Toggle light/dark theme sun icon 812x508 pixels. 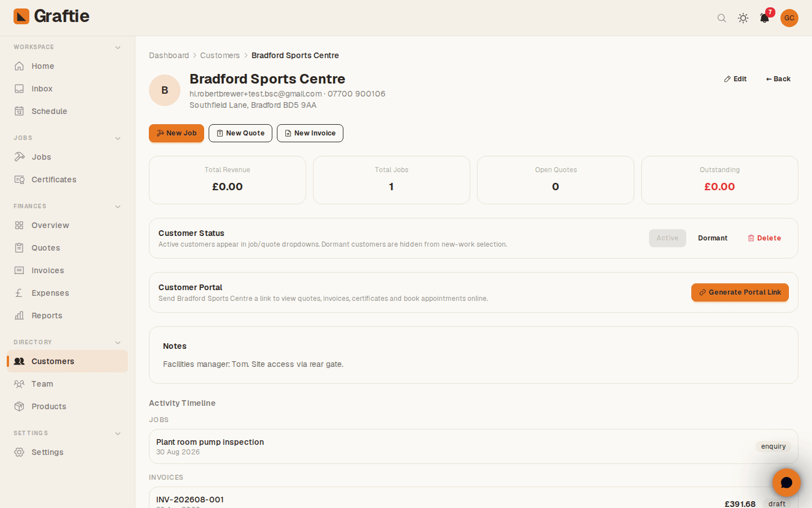pos(743,18)
